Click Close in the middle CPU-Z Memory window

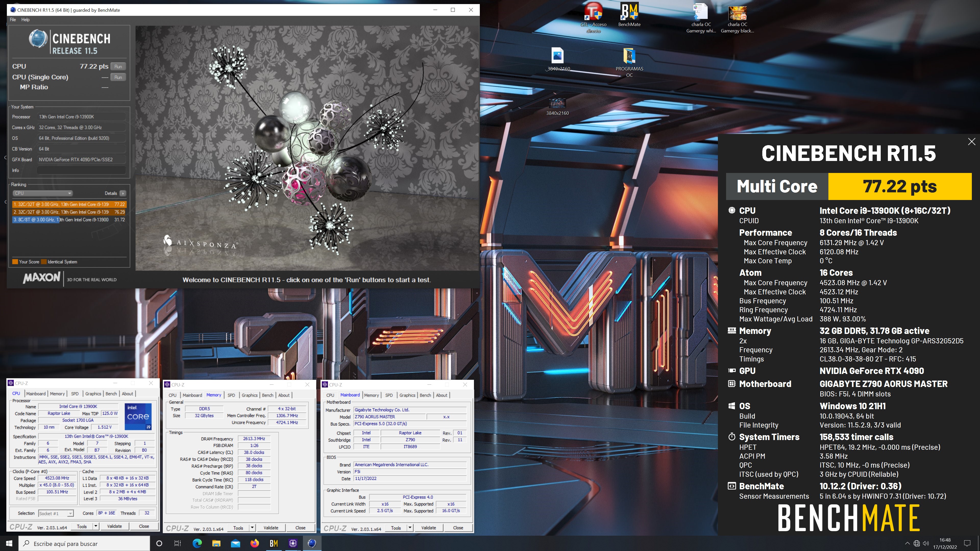tap(301, 528)
